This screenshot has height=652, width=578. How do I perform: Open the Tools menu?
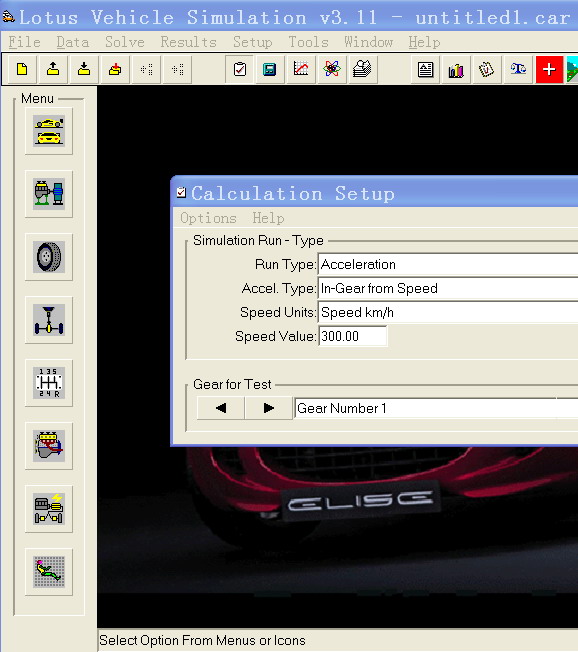308,42
